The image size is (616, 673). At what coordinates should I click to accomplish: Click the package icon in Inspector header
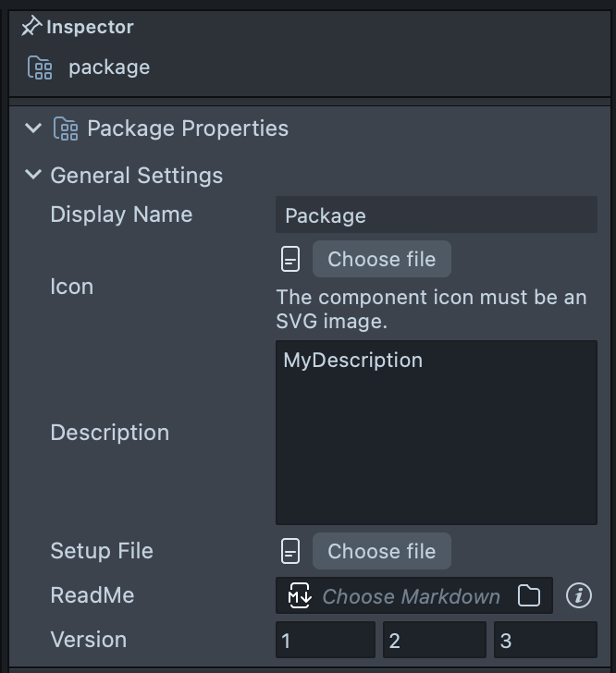click(x=40, y=67)
